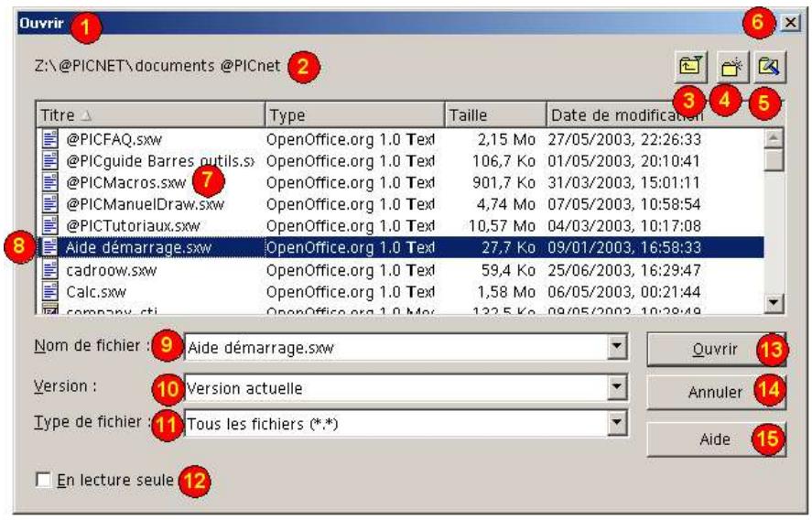Click size value 901,7 Ko

pos(503,183)
